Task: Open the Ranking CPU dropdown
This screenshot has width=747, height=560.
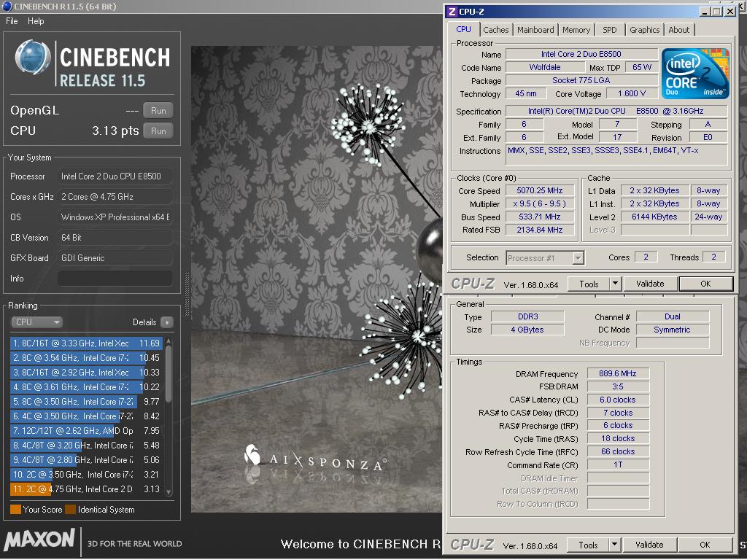Action: click(36, 322)
